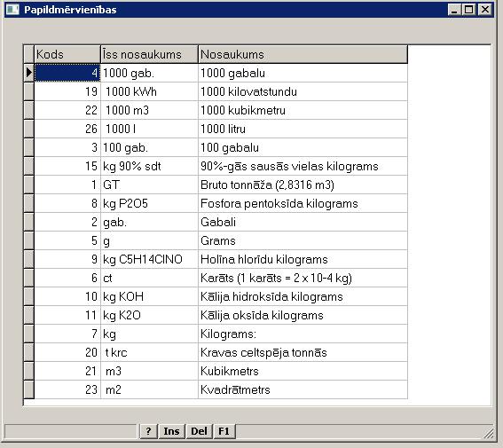Select cell '1000 kilovatstundu'

pos(303,91)
